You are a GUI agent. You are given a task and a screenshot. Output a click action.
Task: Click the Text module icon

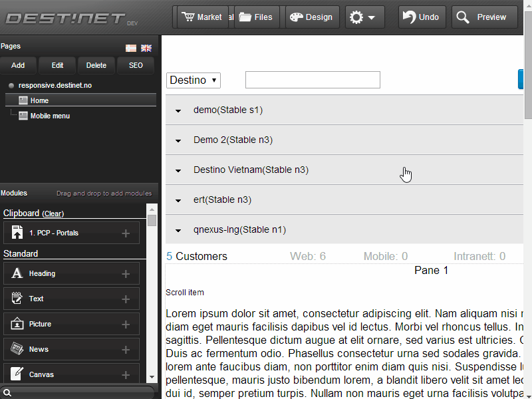pos(15,299)
